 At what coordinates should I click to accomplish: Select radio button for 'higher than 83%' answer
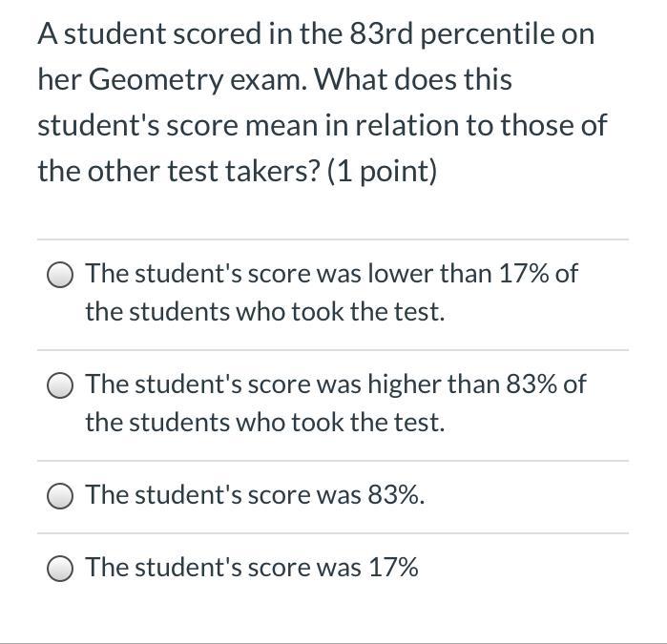(x=60, y=385)
